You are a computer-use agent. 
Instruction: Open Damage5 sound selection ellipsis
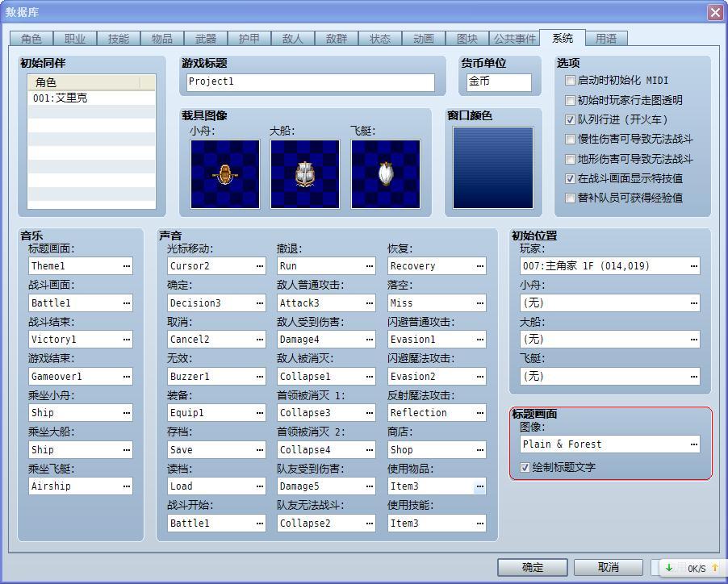[x=369, y=486]
